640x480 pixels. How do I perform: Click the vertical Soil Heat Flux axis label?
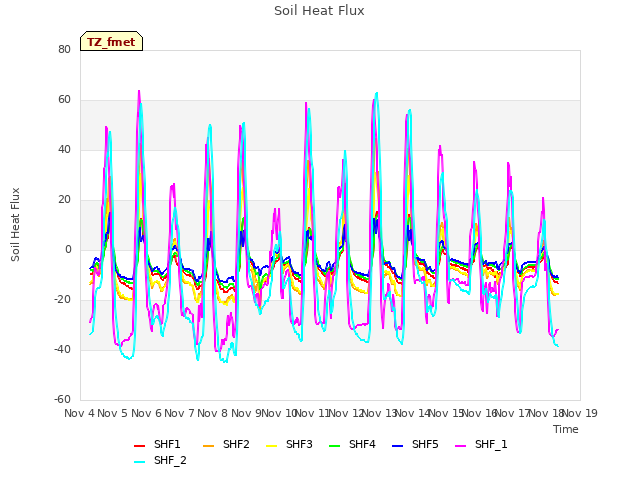pyautogui.click(x=15, y=225)
